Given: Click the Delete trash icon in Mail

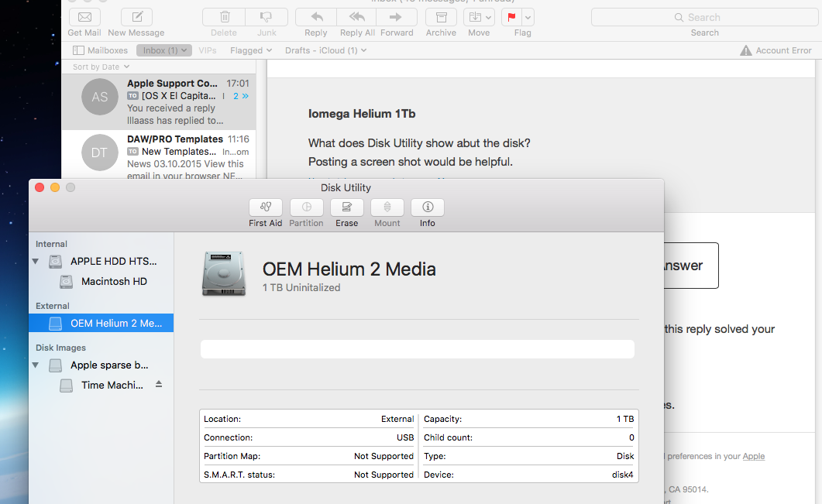Looking at the screenshot, I should pyautogui.click(x=225, y=17).
